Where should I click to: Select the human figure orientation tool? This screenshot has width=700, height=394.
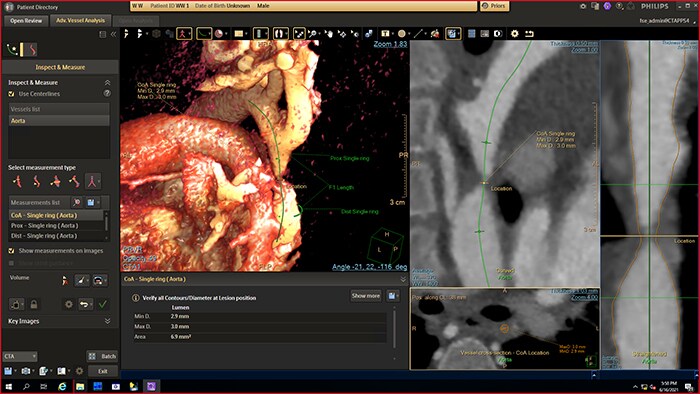[183, 33]
